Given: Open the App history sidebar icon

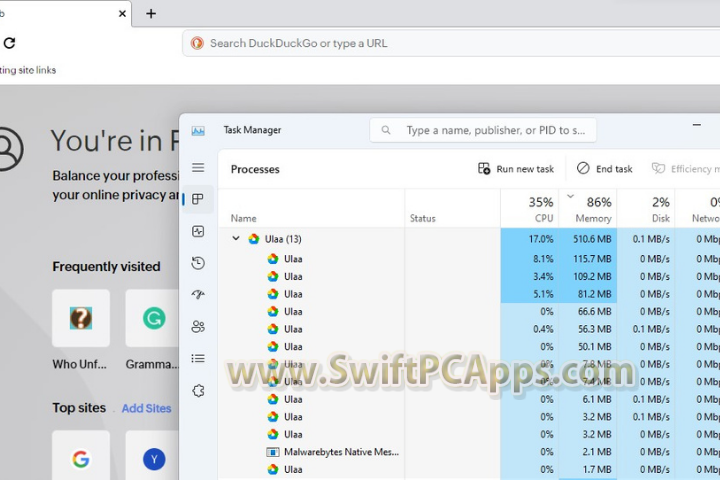Looking at the screenshot, I should (x=198, y=263).
